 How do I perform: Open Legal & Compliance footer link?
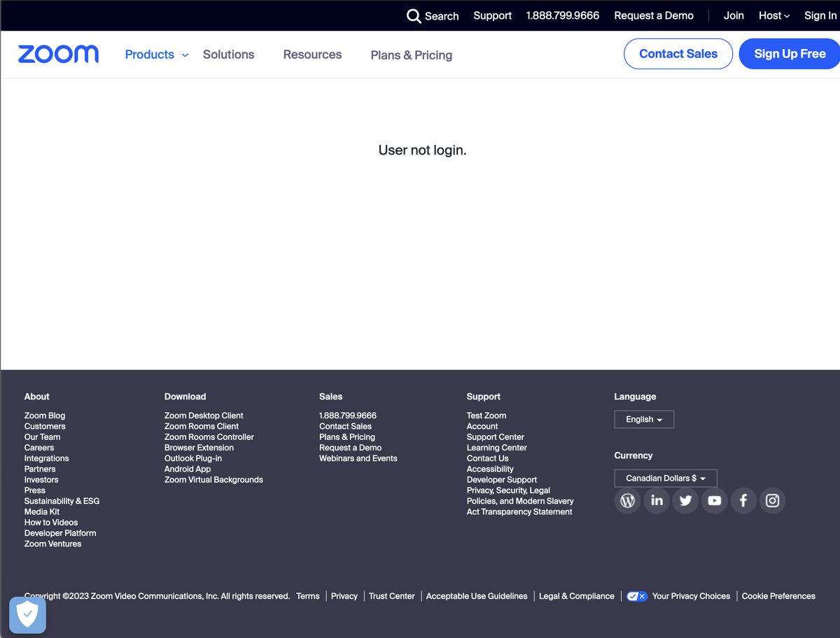[577, 596]
